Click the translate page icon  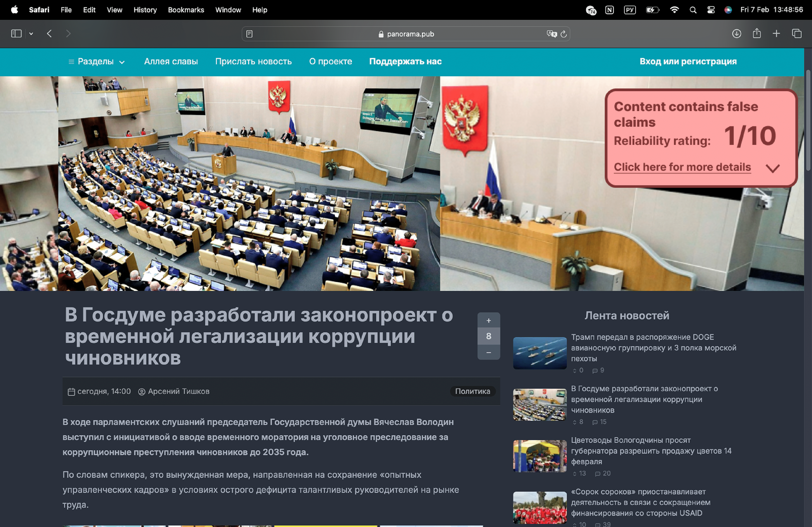551,34
